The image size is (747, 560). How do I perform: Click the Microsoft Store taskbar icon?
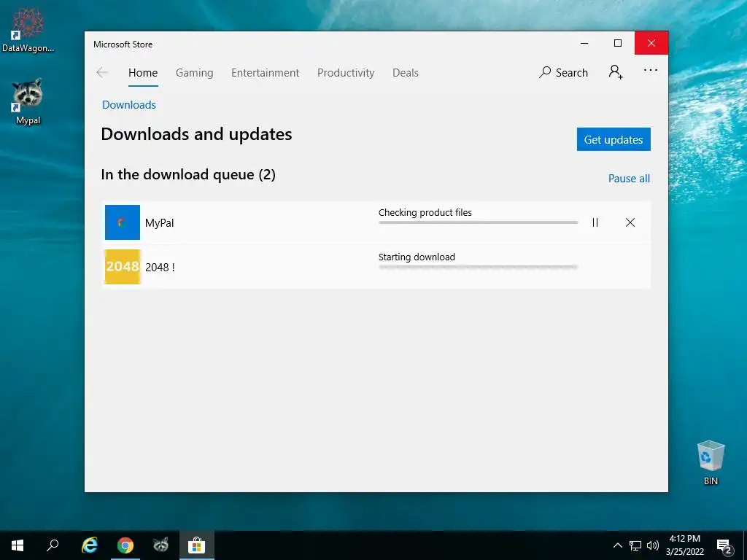click(x=196, y=545)
